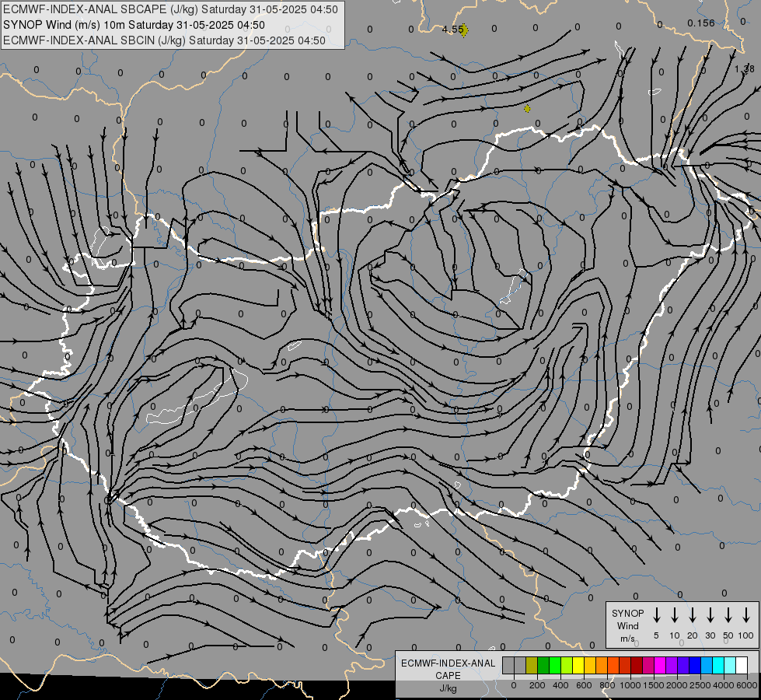
Task: Click the 2000 tick on CAPE scale
Action: (677, 685)
